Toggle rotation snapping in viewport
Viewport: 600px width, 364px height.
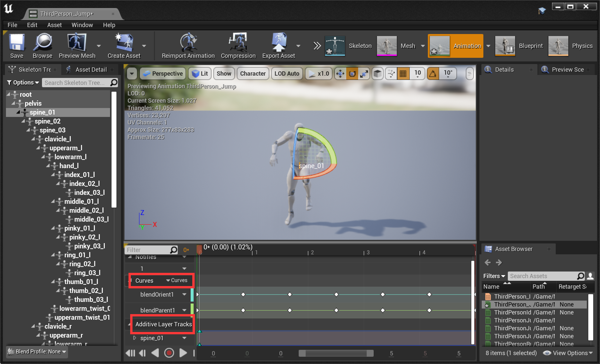[432, 74]
